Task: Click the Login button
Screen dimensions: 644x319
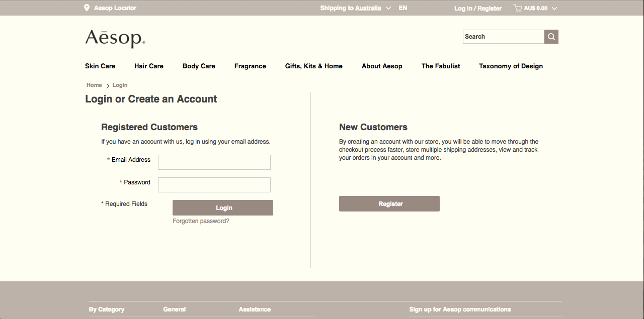Action: point(223,208)
